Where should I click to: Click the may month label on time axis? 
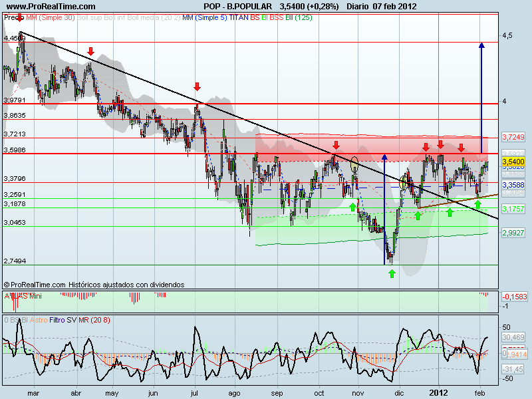(x=112, y=394)
